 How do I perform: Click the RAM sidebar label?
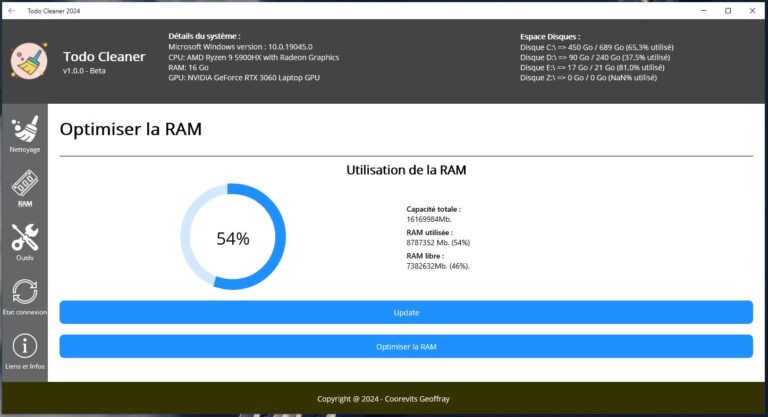coord(25,203)
